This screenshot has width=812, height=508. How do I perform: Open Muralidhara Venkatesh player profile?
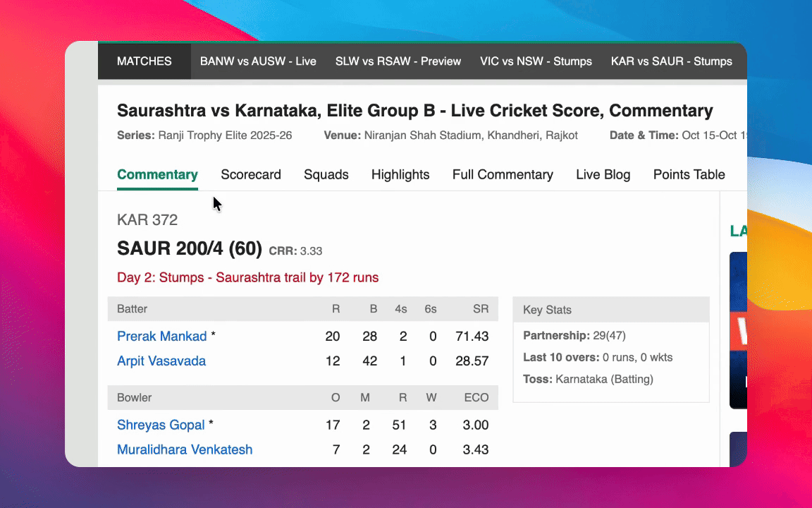pos(185,449)
